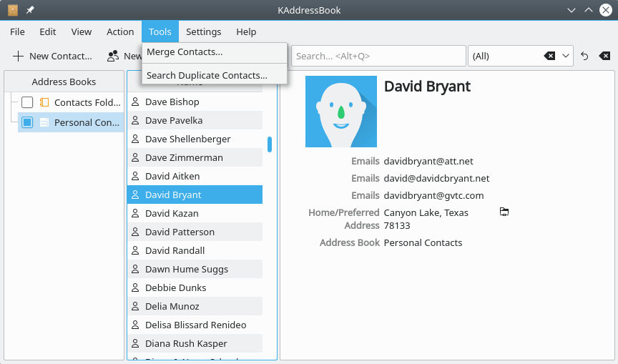
Task: Select contact David Randall
Action: coord(195,250)
